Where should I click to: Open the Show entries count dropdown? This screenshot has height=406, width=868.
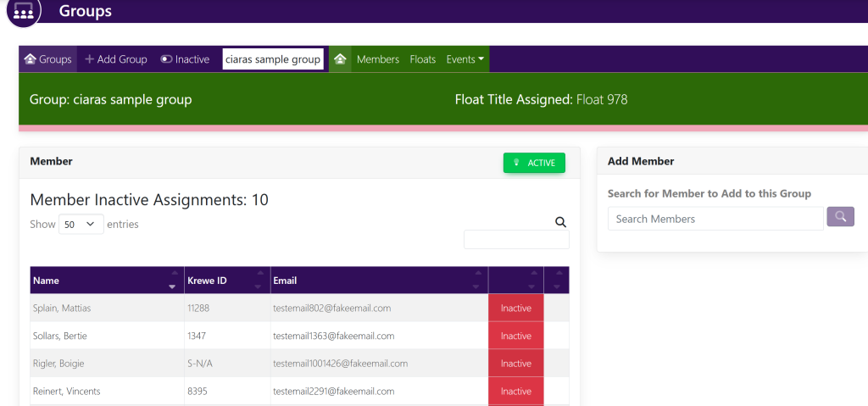coord(81,225)
